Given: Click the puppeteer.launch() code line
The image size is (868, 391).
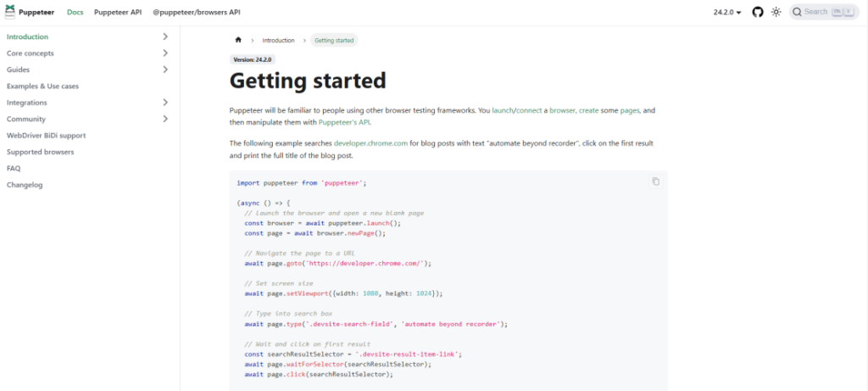Looking at the screenshot, I should [322, 223].
